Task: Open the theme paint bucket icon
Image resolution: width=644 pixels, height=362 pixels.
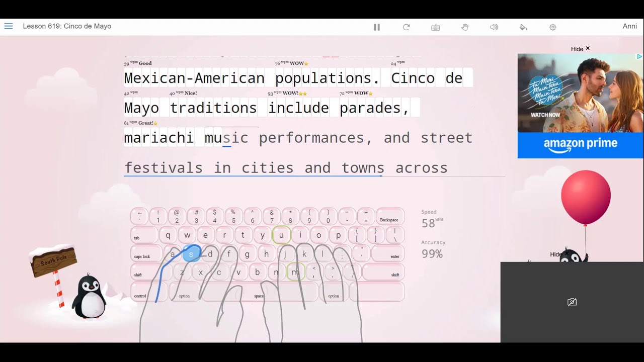Action: coord(523,27)
